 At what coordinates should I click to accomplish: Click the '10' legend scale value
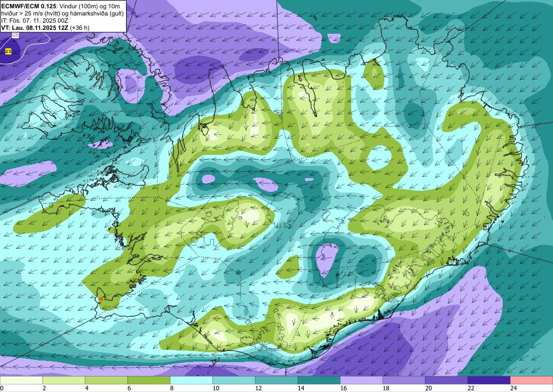(216, 389)
